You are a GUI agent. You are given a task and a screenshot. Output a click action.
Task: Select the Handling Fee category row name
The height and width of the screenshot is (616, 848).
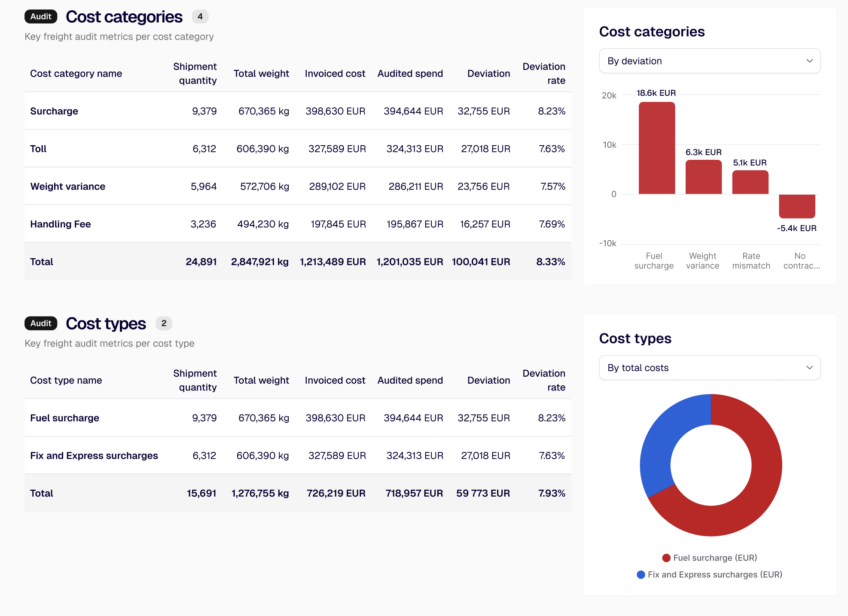click(x=61, y=224)
